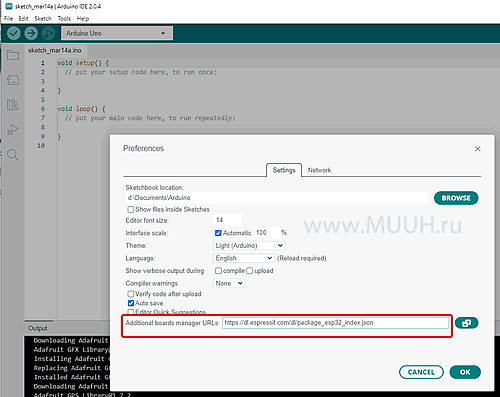Open the Arduino Uno board selector dropdown
The image size is (500, 397).
(x=117, y=33)
